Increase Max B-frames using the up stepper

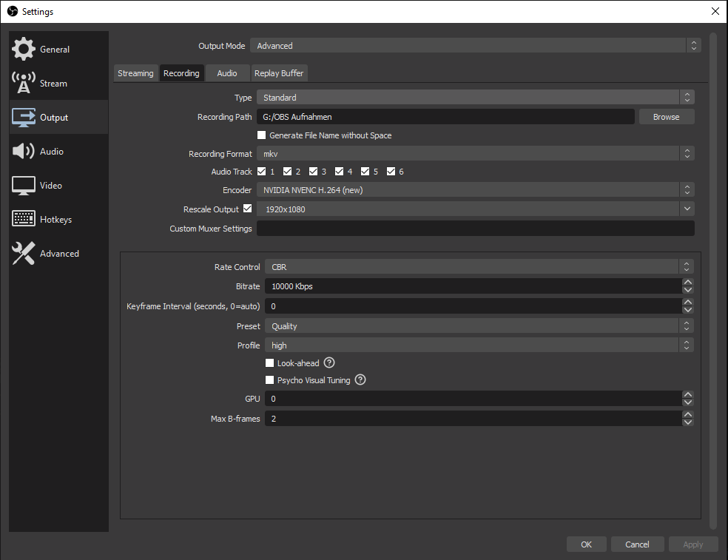(687, 414)
